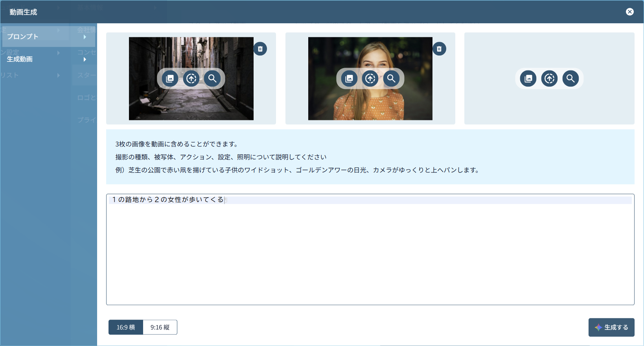Click magnifier search icon on woman image
644x346 pixels.
(391, 78)
